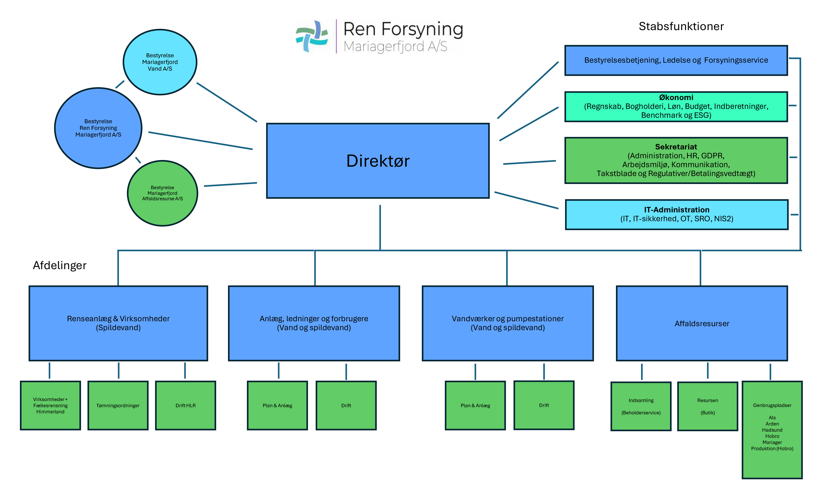The width and height of the screenshot is (822, 504).
Task: Click Virksomheder + Fællesrensning Himmerland box
Action: tap(50, 405)
